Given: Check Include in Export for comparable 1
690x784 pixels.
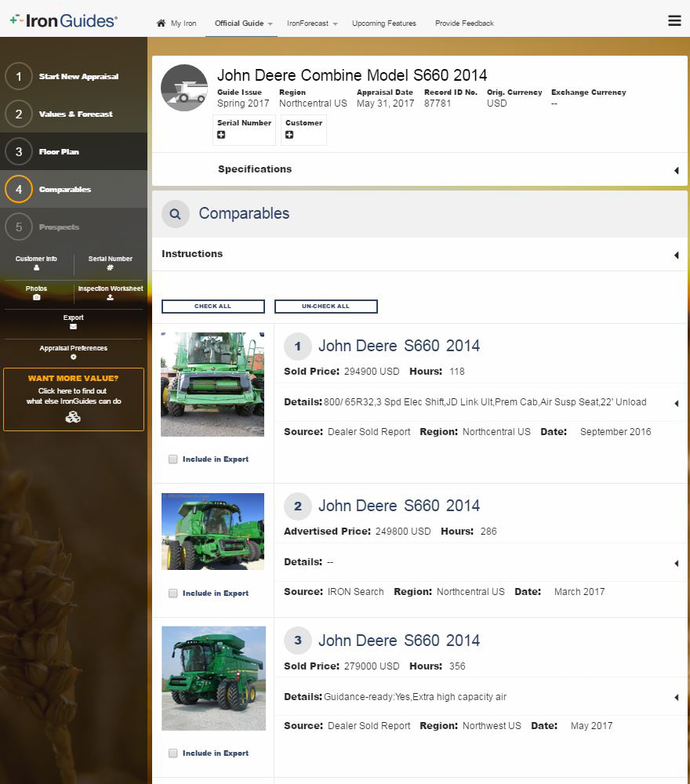Looking at the screenshot, I should tap(173, 459).
